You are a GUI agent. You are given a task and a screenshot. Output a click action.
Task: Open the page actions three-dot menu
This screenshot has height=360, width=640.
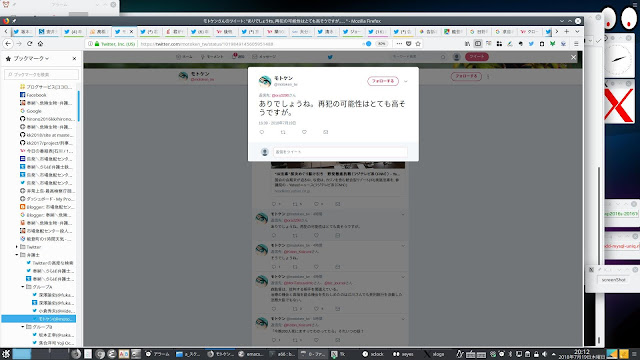(x=399, y=44)
